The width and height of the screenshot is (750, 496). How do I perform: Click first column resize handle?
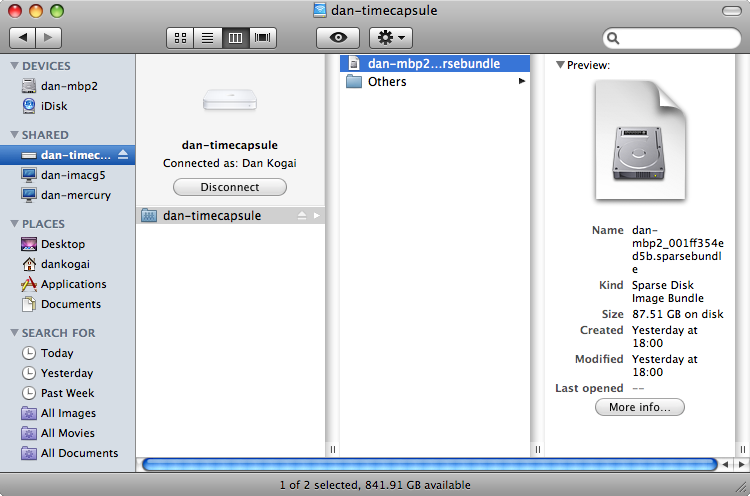[x=332, y=449]
